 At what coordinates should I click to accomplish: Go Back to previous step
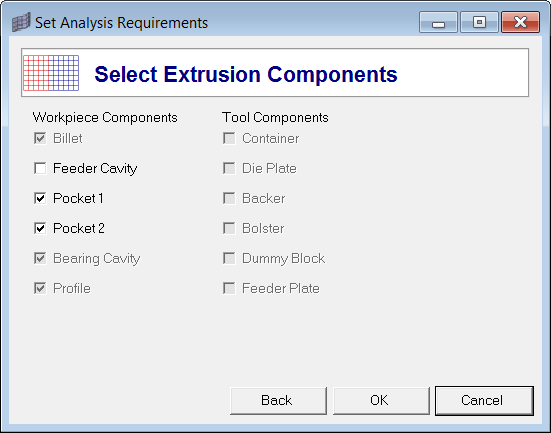tap(278, 401)
